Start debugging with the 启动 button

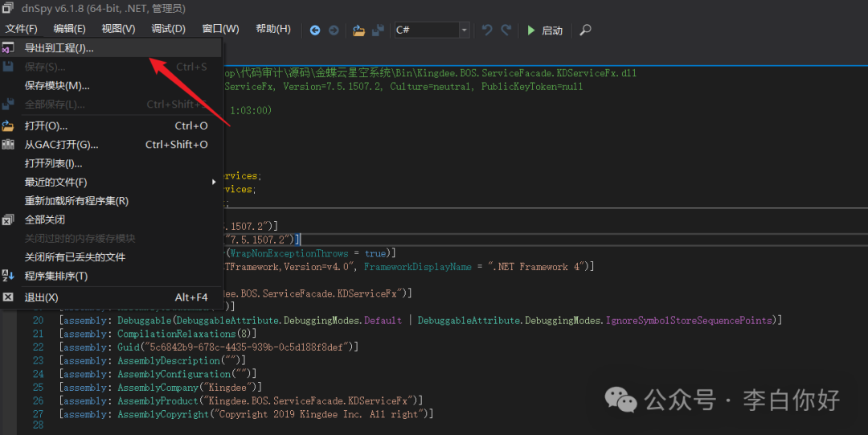(545, 31)
